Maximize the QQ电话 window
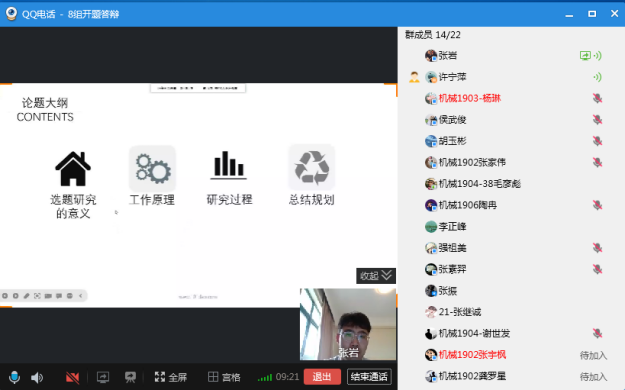 592,14
